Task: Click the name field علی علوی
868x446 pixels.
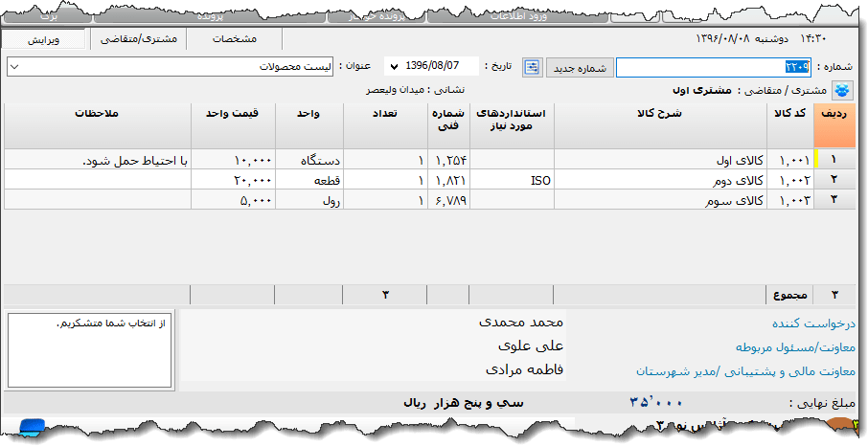Action: (531, 346)
